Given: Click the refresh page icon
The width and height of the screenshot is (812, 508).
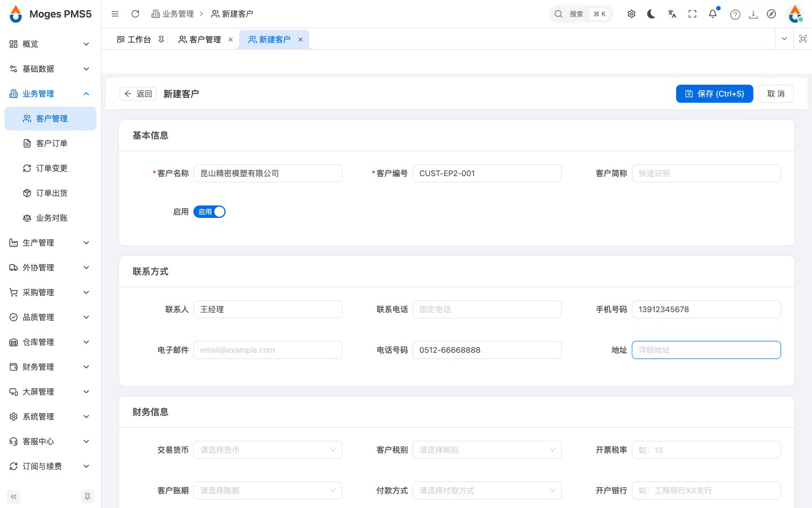Looking at the screenshot, I should point(135,14).
